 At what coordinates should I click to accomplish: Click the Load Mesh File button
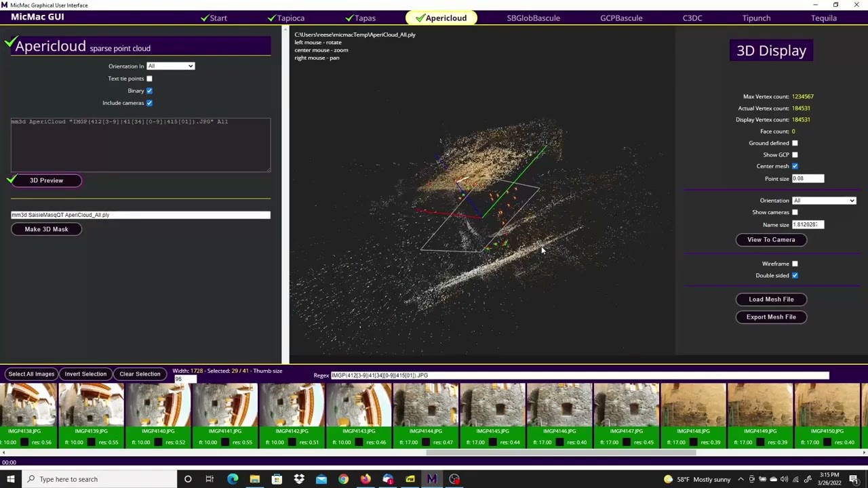tap(771, 300)
